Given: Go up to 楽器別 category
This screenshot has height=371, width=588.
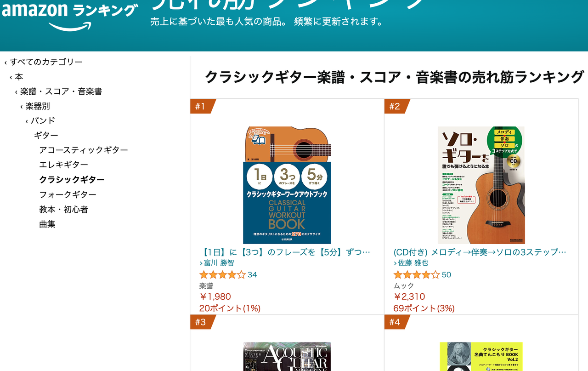Looking at the screenshot, I should (35, 106).
